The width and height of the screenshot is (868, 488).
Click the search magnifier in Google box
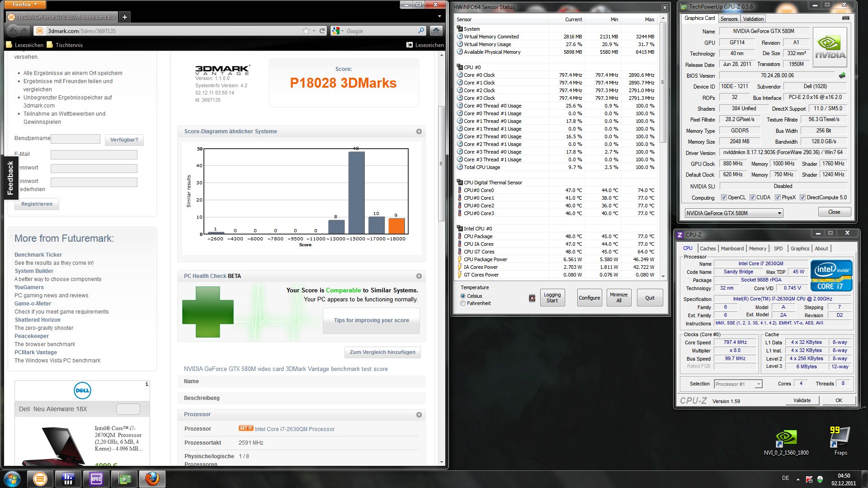(421, 31)
